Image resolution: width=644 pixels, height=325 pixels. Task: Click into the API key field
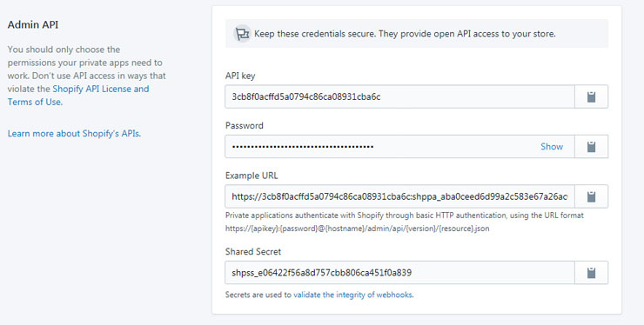pyautogui.click(x=399, y=96)
